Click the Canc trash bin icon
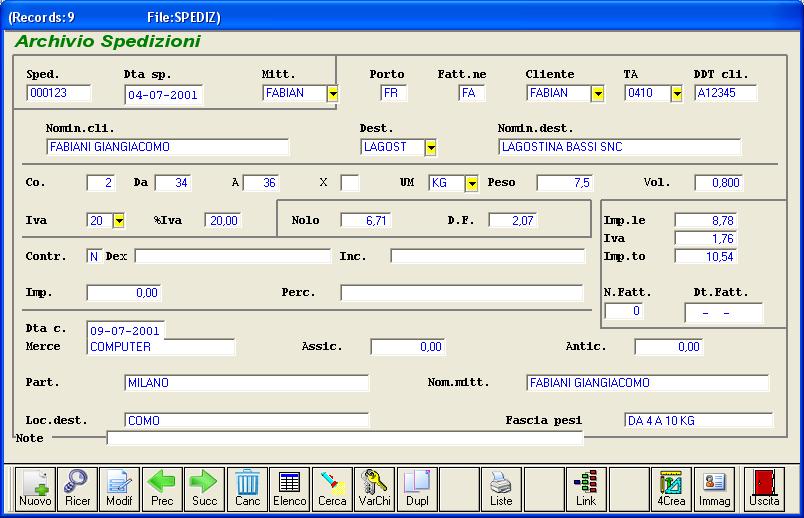This screenshot has width=804, height=518. point(247,489)
